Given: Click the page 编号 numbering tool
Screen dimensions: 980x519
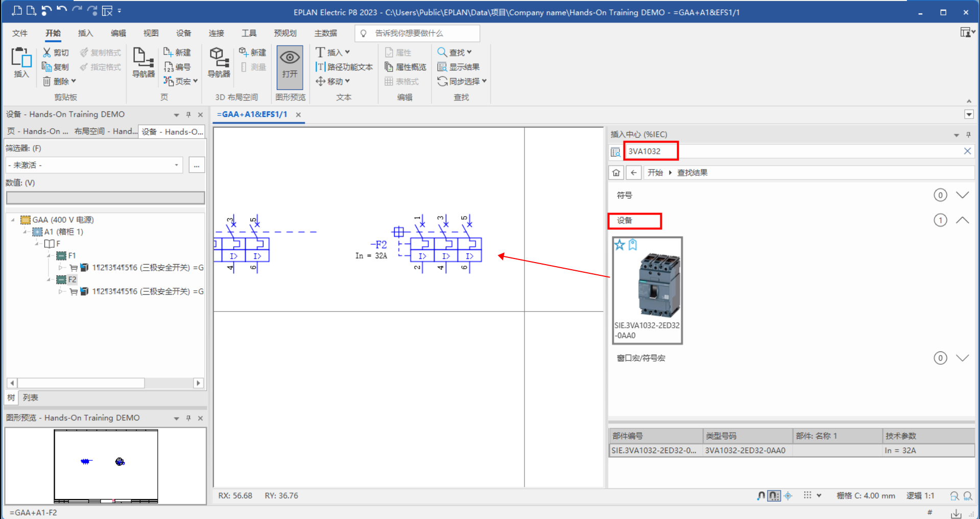Looking at the screenshot, I should [177, 67].
